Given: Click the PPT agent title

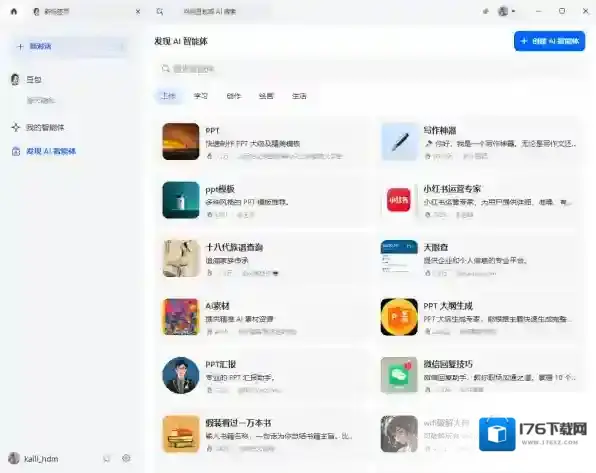Looking at the screenshot, I should [212, 130].
